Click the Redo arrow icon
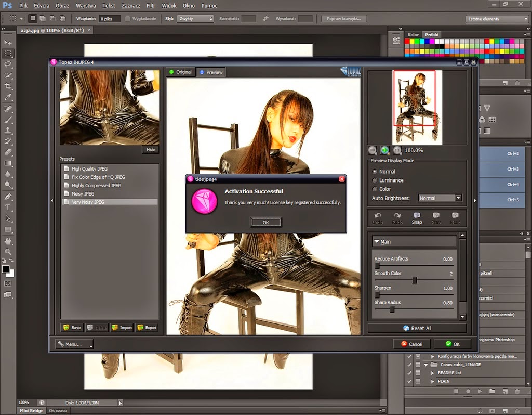532x415 pixels. point(397,215)
